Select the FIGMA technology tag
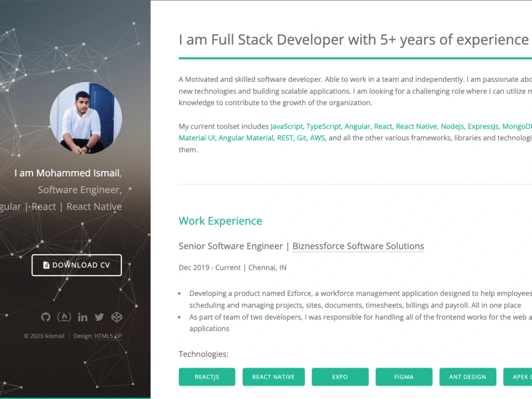This screenshot has width=532, height=399. [x=404, y=377]
